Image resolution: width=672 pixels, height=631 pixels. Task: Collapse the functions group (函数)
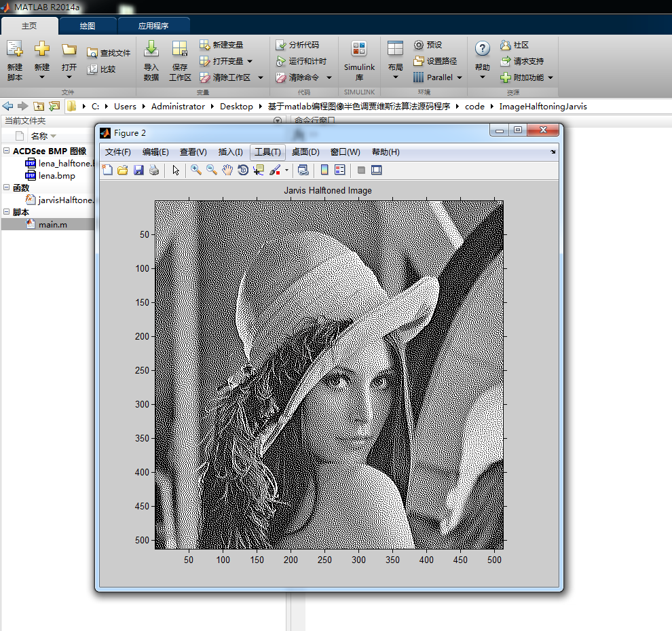(6, 187)
